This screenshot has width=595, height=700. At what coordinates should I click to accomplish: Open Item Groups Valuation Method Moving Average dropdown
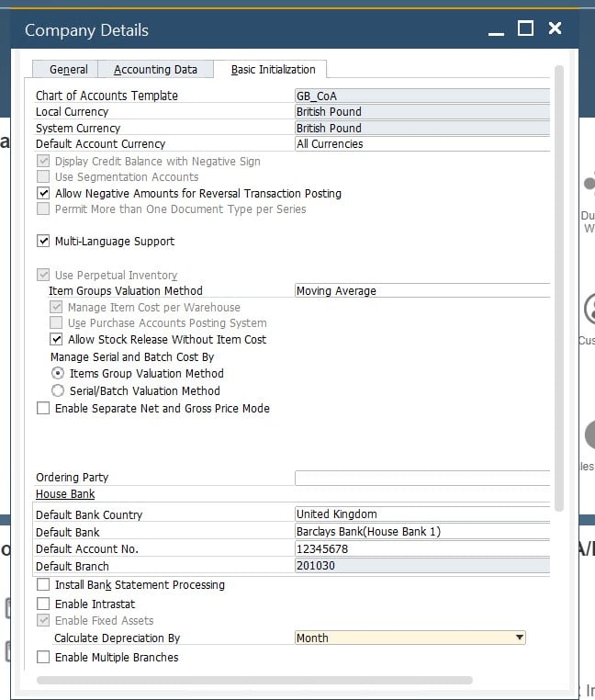point(421,291)
